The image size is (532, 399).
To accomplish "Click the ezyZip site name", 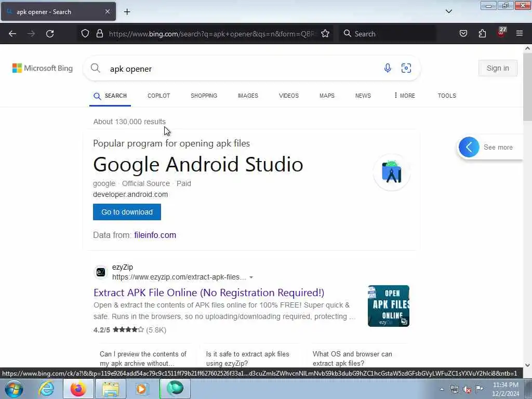I will (123, 267).
